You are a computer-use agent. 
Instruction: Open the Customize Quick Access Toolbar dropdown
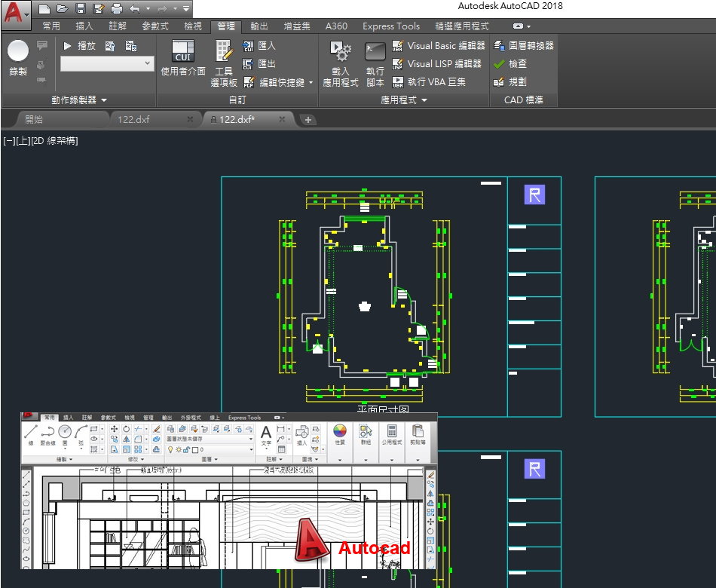click(186, 8)
